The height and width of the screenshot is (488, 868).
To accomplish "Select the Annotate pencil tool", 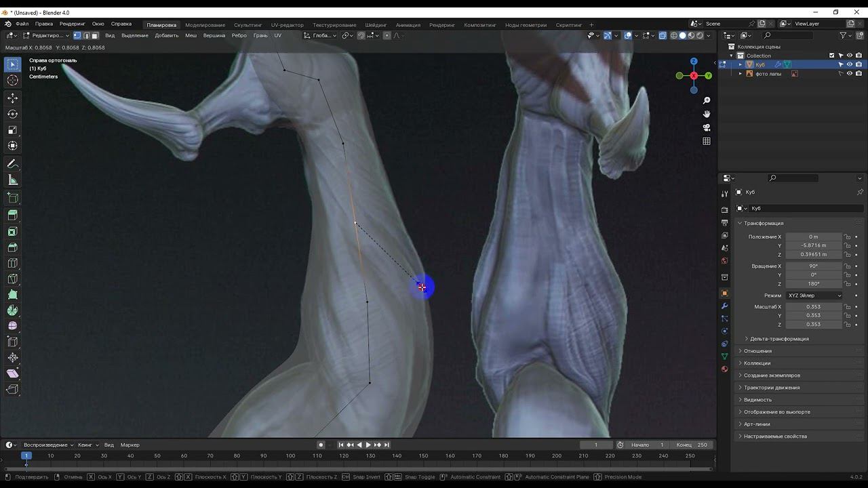I will [x=12, y=164].
